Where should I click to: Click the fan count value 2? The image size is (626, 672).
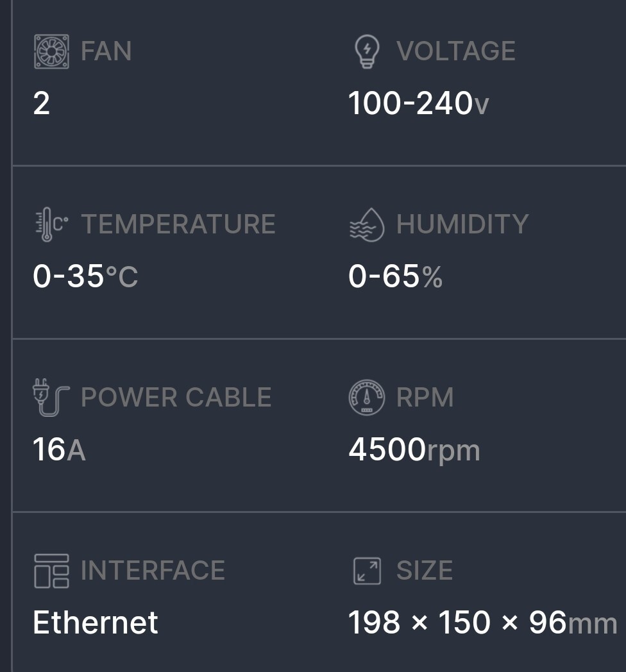[42, 103]
